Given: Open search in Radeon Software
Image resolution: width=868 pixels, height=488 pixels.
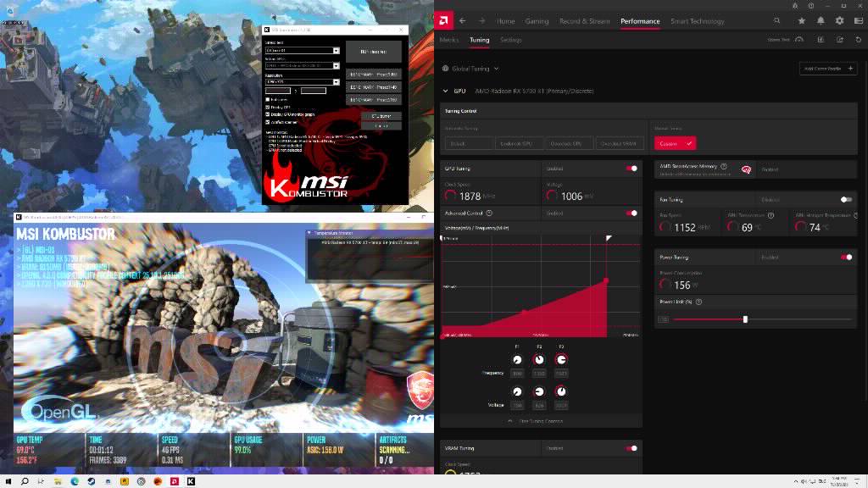Looking at the screenshot, I should pos(776,21).
